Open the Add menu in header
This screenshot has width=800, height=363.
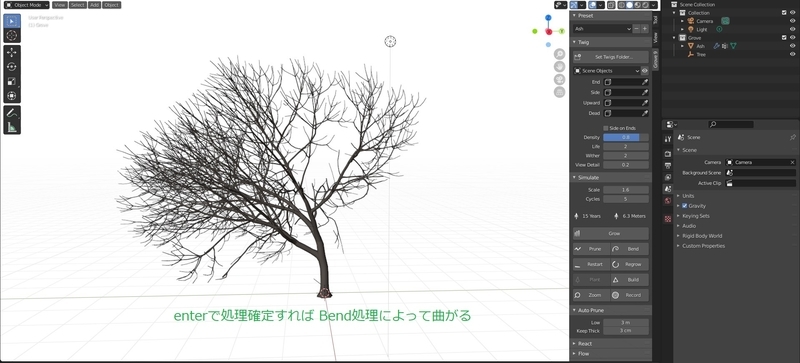pos(94,5)
